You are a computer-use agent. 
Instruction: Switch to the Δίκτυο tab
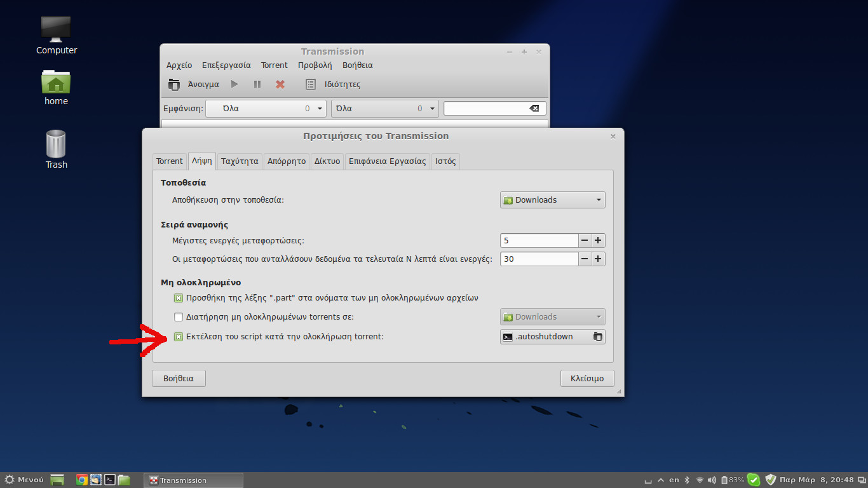(x=328, y=161)
